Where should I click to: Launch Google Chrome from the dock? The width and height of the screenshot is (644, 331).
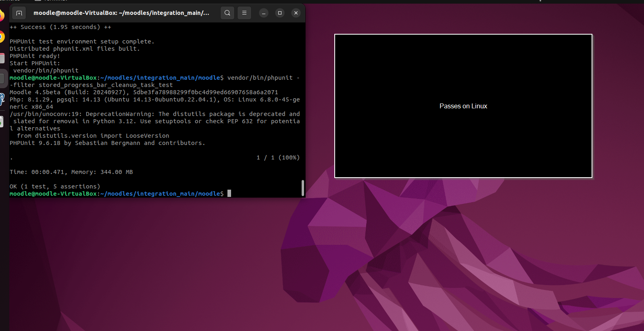point(2,37)
